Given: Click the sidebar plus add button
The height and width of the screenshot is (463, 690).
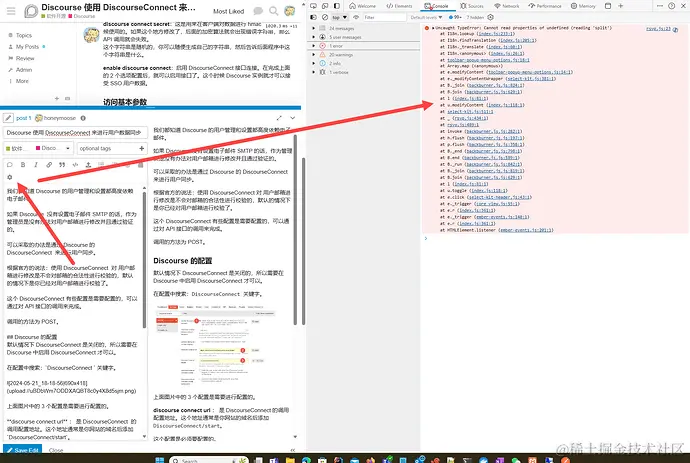Looking at the screenshot, I should tap(57, 99).
